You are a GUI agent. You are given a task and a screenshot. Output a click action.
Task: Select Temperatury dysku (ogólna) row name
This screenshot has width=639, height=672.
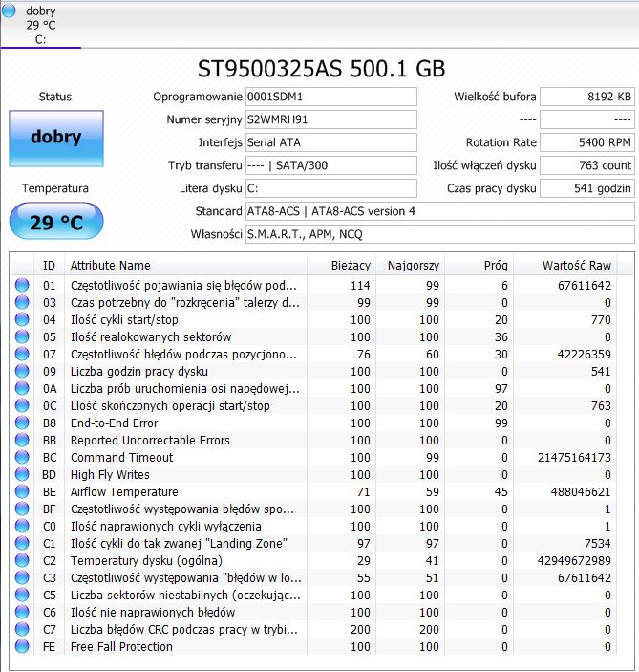(146, 560)
